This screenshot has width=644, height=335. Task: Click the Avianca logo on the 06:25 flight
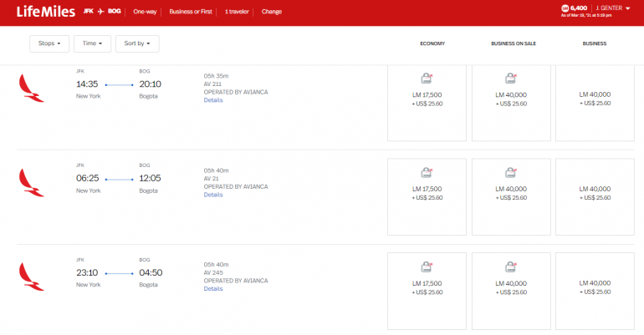point(28,180)
